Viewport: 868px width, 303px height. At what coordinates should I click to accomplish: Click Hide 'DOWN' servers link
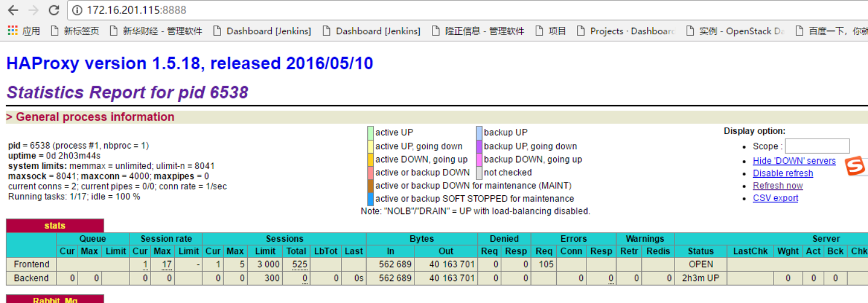point(794,161)
